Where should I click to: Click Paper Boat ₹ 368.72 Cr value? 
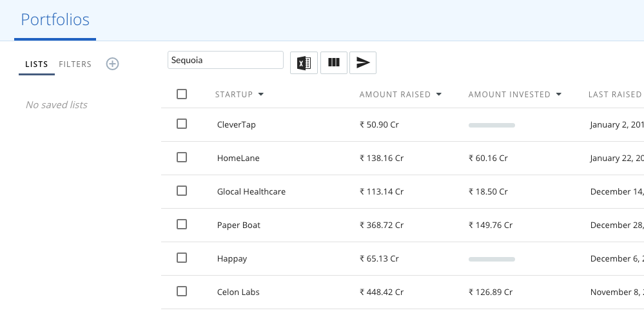click(x=382, y=225)
